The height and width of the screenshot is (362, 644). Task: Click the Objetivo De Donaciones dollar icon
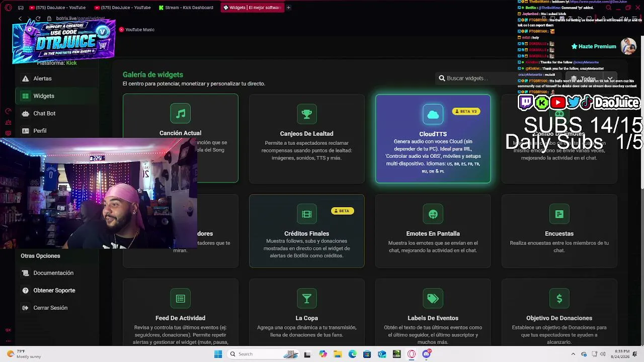559,299
